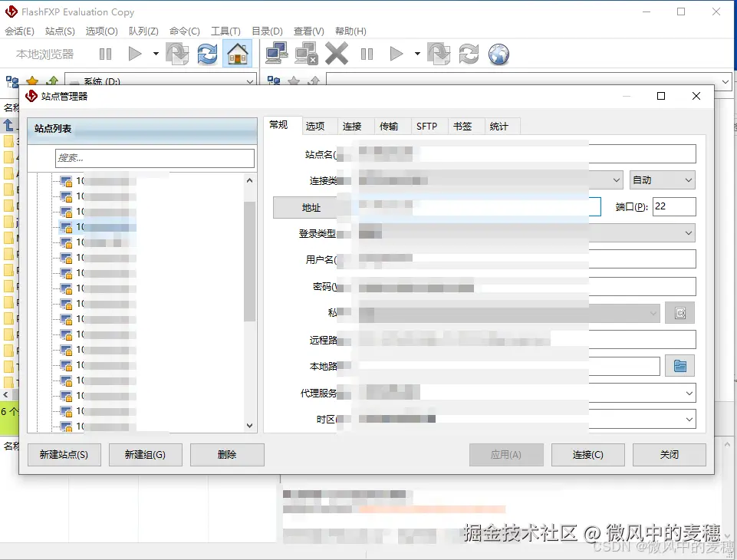Open the 站点(S) menu

click(x=60, y=31)
